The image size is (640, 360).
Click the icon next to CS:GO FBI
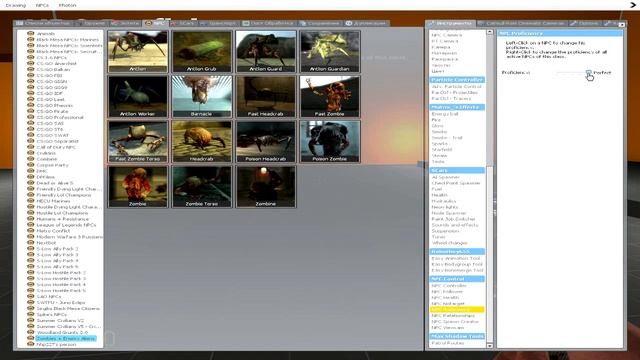coord(31,76)
